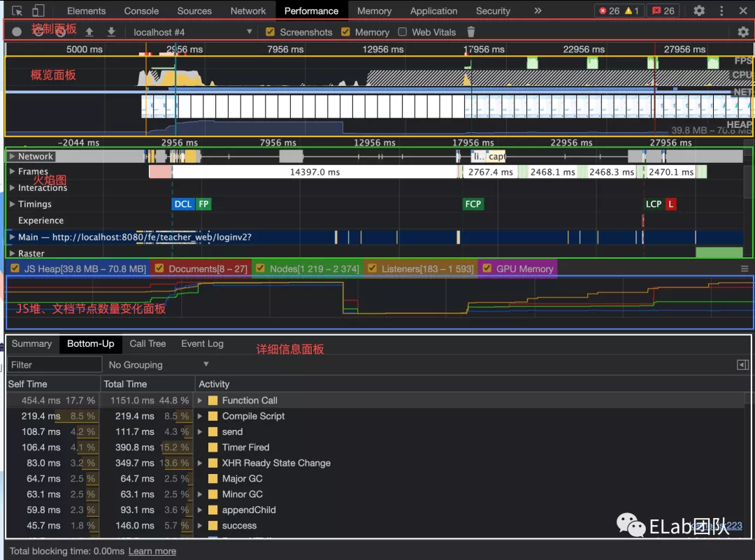Click the load profile upload arrow
This screenshot has height=560, width=755.
89,31
